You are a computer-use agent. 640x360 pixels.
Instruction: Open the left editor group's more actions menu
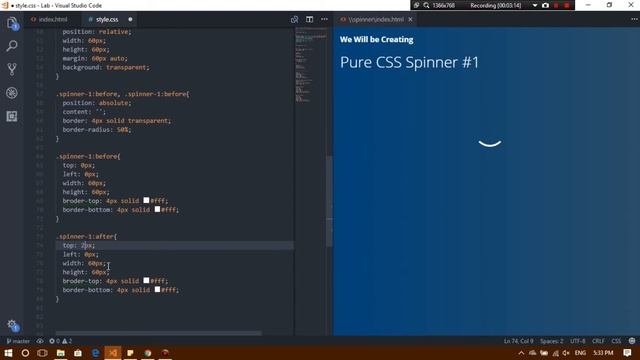(324, 19)
